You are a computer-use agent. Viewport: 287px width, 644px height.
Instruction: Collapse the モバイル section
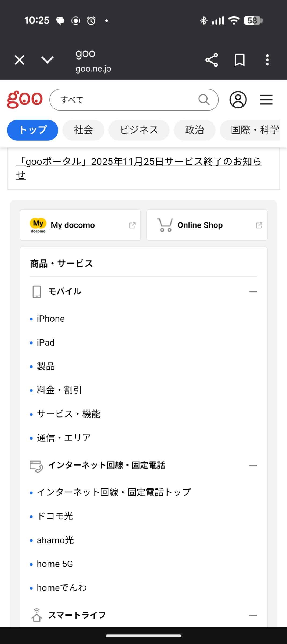pos(253,292)
